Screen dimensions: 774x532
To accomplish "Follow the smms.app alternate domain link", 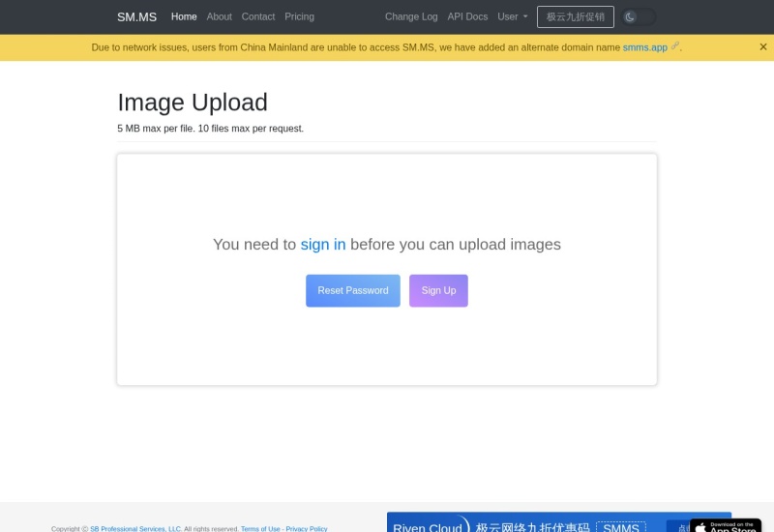I will [x=644, y=47].
